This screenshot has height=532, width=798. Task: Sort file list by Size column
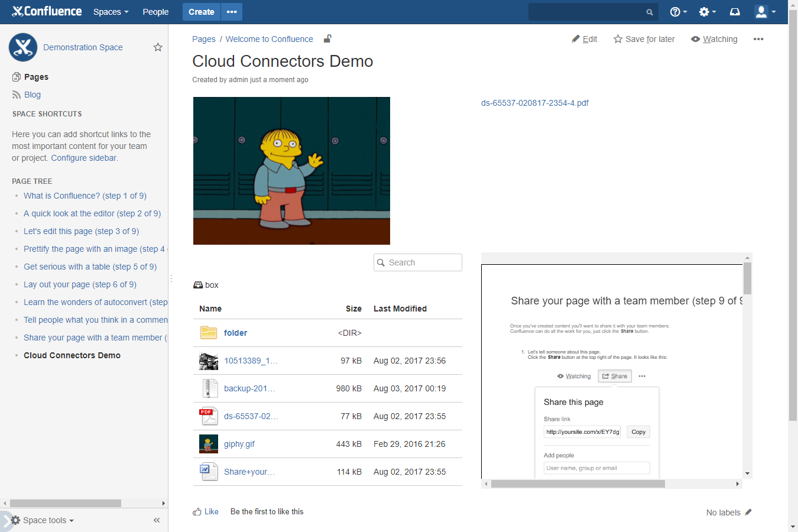click(x=353, y=309)
